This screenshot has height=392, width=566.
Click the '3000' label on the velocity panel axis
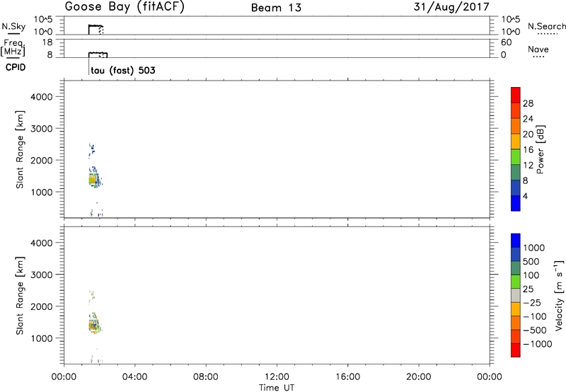pyautogui.click(x=42, y=275)
